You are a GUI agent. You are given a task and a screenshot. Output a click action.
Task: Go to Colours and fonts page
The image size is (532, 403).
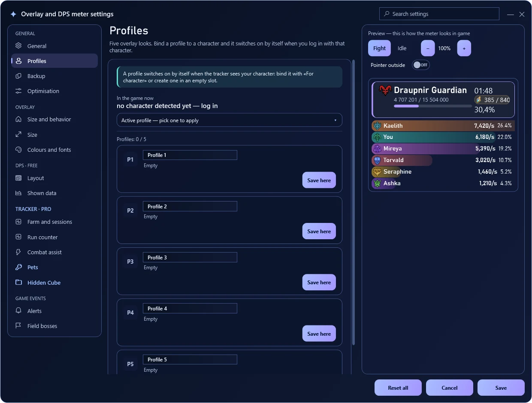tap(54, 150)
